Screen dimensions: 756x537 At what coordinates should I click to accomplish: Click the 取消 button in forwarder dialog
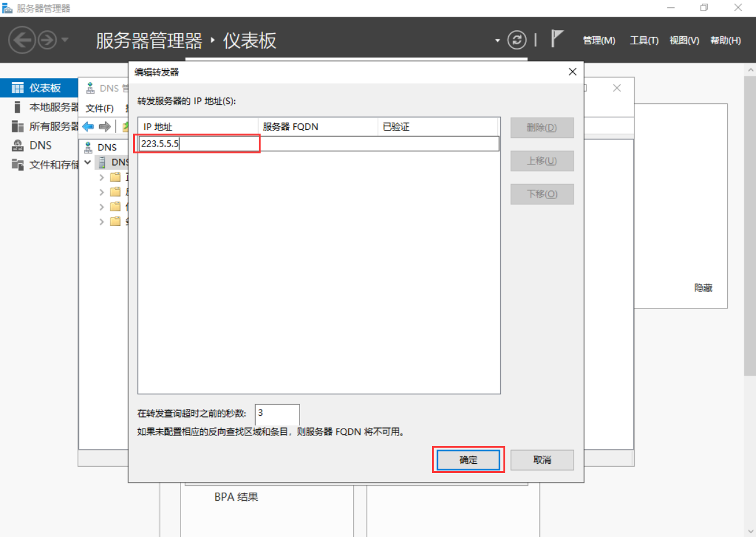pyautogui.click(x=542, y=460)
